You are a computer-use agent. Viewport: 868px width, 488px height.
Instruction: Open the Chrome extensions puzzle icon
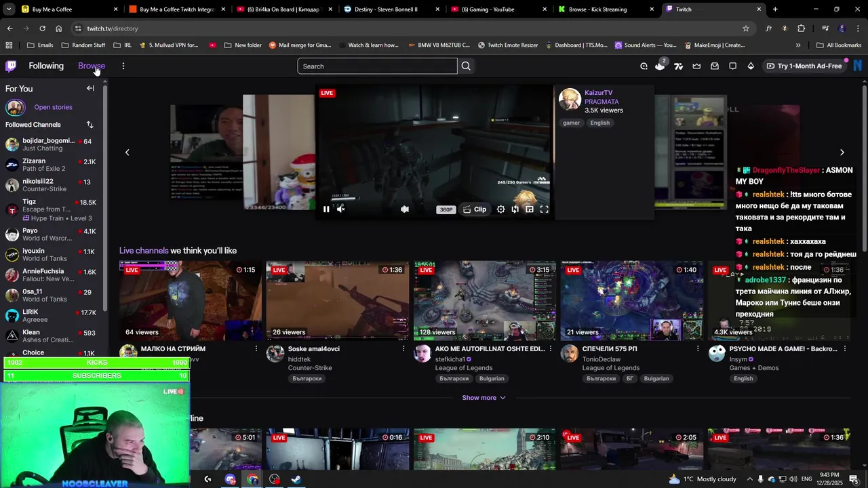[802, 28]
